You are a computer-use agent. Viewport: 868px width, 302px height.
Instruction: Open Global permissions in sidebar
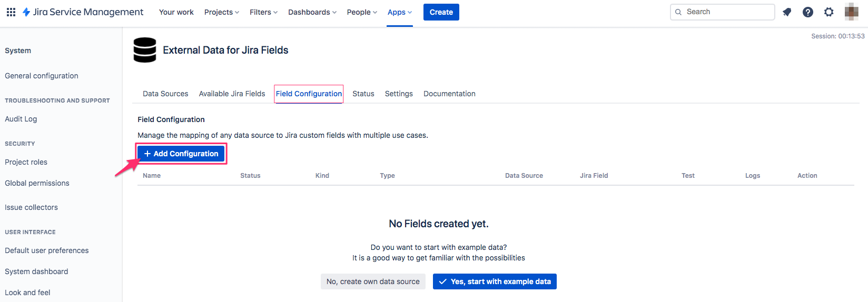[37, 183]
